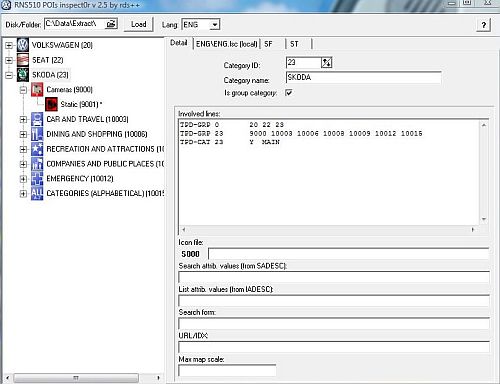Expand RECREATION AND ATTRACTIONS node
Image resolution: width=500 pixels, height=384 pixels.
[x=23, y=149]
